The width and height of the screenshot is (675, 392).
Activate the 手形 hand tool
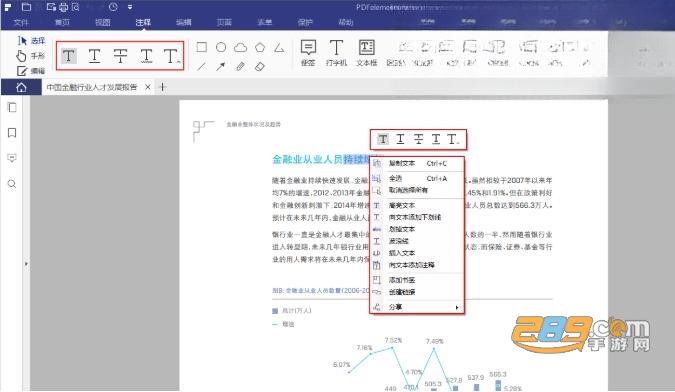click(x=31, y=56)
